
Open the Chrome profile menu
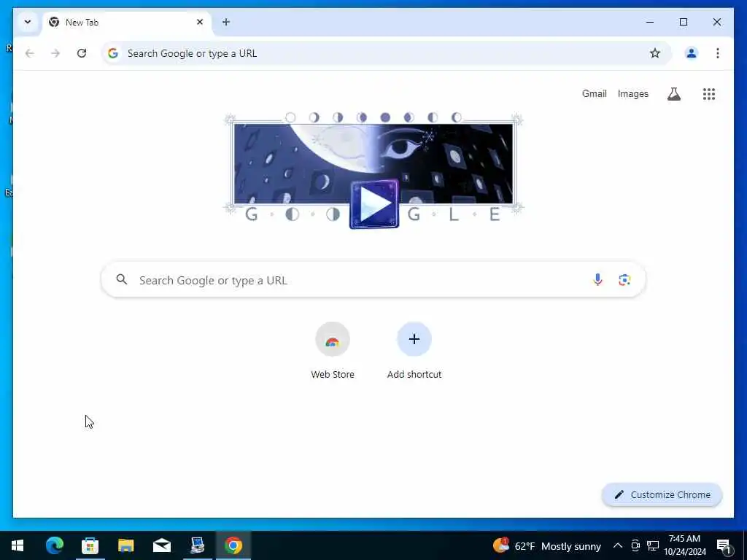point(692,53)
